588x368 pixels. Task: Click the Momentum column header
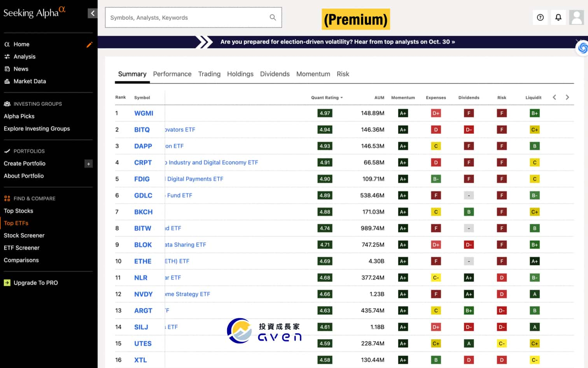(x=403, y=98)
